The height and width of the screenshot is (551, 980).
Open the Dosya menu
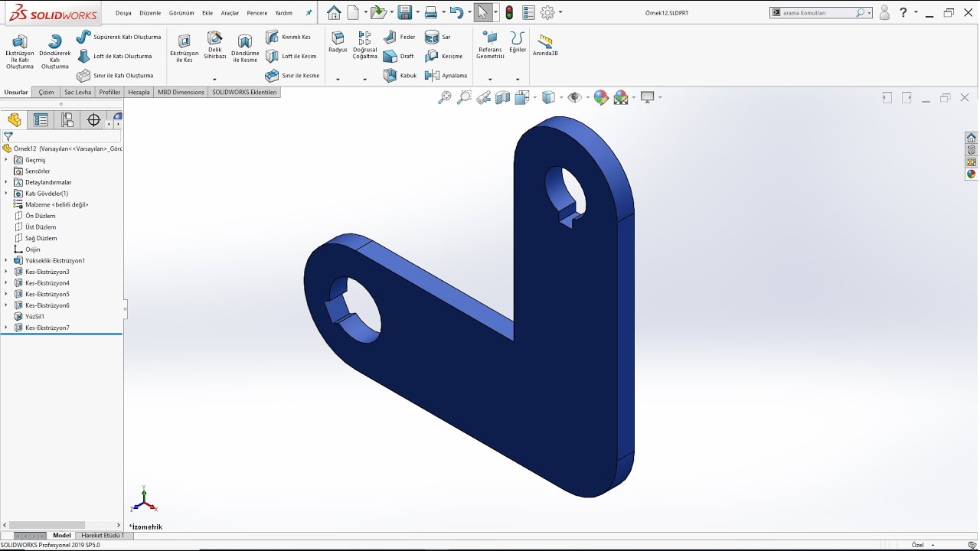pos(123,13)
